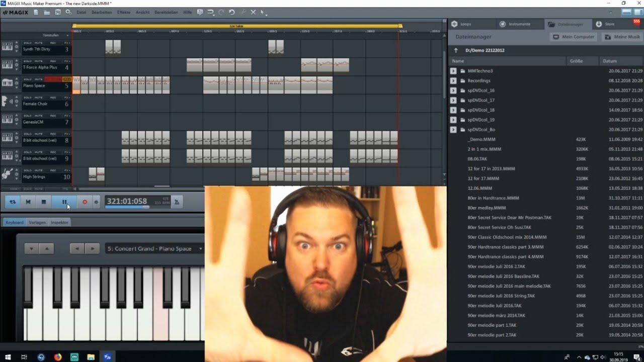
Task: Solo the GenesisCM track
Action: 27,116
